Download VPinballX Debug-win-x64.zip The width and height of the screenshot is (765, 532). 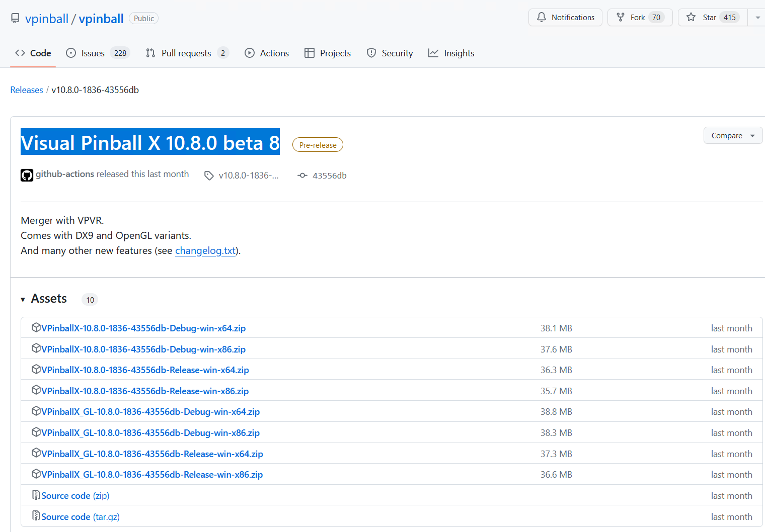point(143,328)
